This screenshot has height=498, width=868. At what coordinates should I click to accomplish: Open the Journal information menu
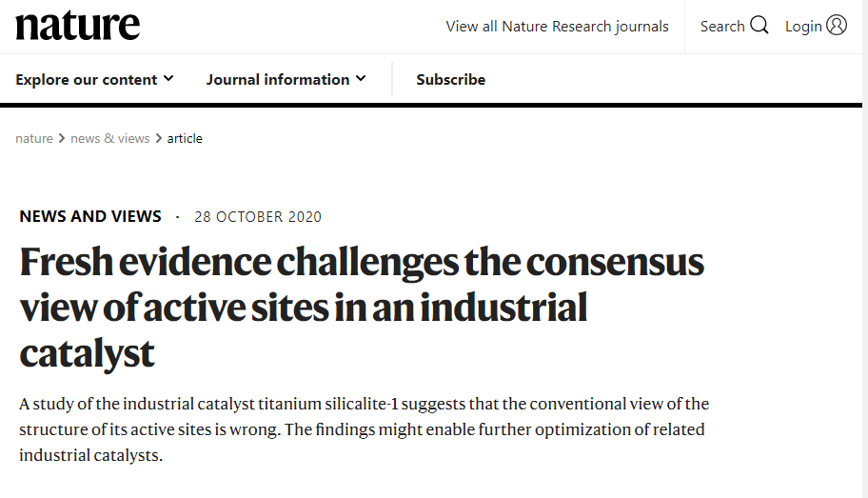(x=286, y=80)
